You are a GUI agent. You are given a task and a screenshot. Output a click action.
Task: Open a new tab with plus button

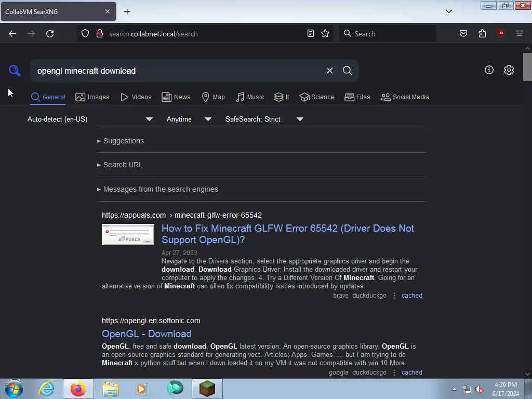tap(127, 12)
